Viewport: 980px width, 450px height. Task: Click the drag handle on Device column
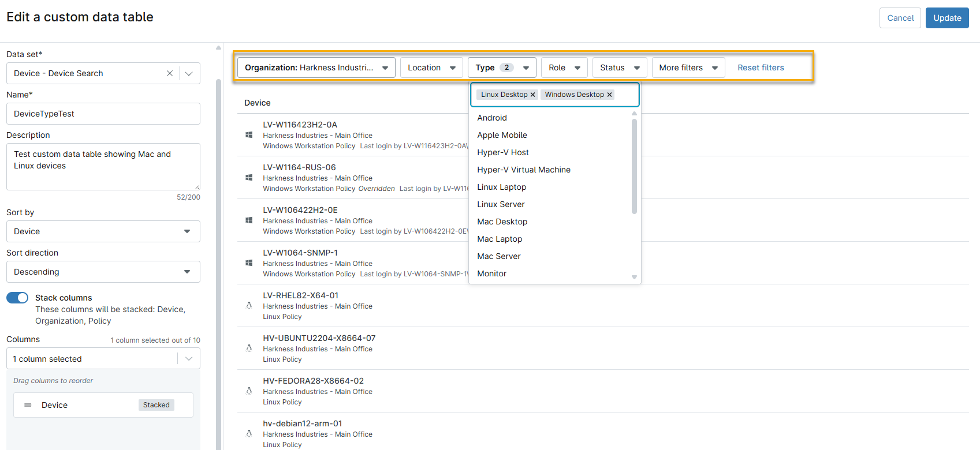coord(28,405)
